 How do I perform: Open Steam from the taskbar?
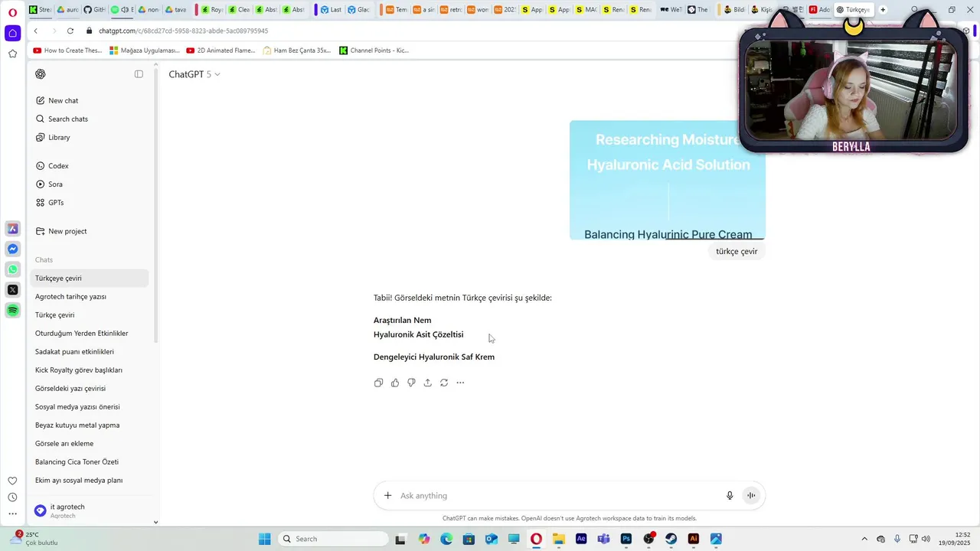(x=671, y=539)
